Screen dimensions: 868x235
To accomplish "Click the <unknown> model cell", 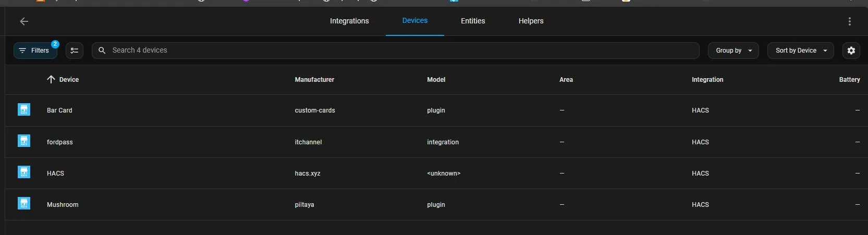I will 444,174.
